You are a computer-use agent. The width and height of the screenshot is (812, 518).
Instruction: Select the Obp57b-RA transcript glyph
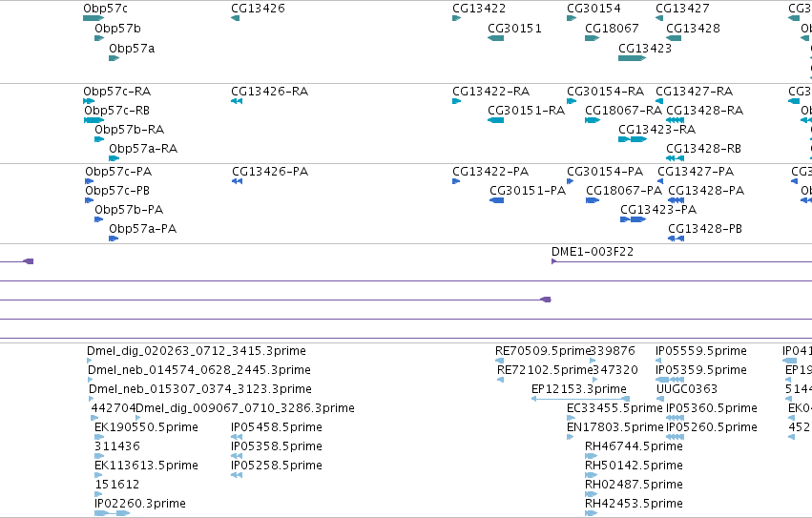pos(99,139)
